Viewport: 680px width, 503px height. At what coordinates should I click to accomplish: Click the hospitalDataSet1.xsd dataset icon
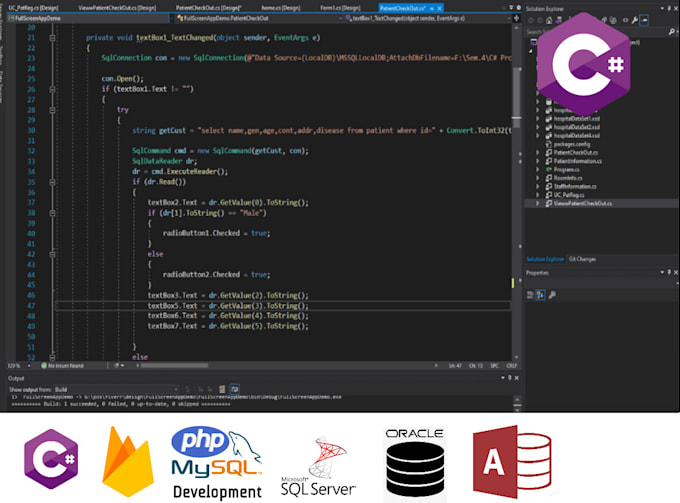click(x=549, y=118)
